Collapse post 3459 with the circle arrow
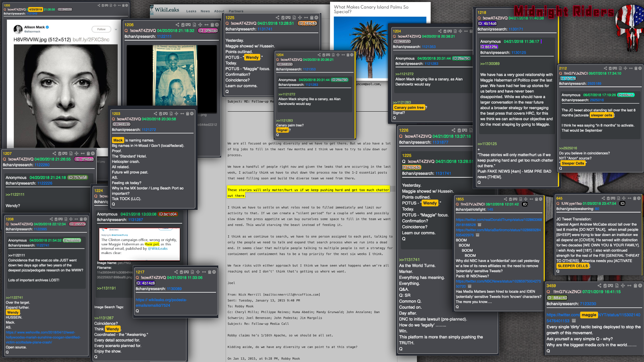 tap(640, 286)
